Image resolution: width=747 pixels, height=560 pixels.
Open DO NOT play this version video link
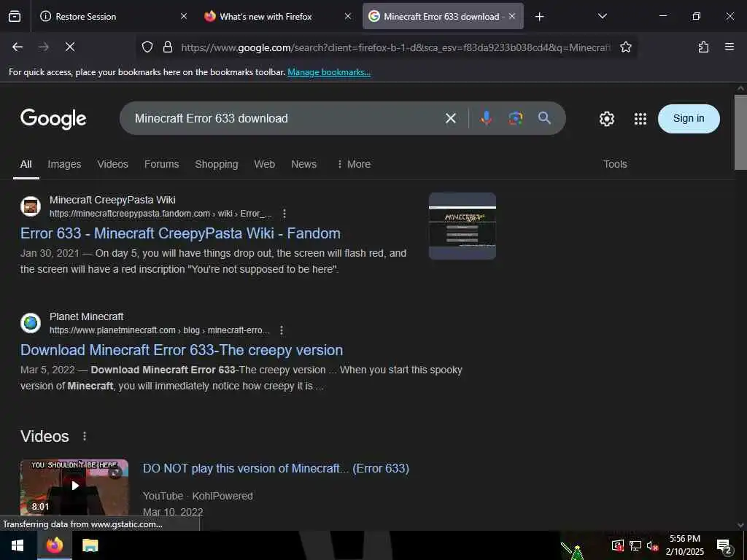pyautogui.click(x=276, y=469)
